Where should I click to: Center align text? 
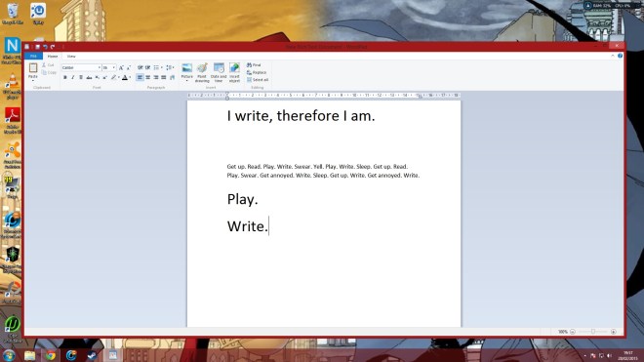point(148,77)
